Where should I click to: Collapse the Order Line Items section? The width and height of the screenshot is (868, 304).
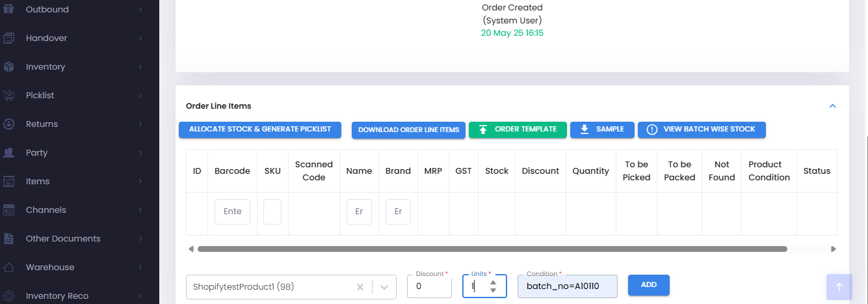click(833, 106)
